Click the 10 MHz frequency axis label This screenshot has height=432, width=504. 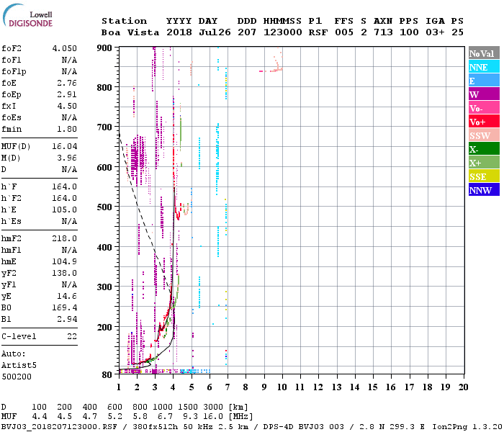(282, 387)
